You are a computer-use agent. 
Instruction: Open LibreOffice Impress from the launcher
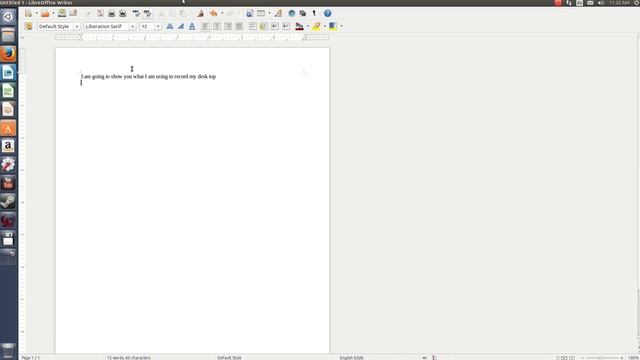(8, 109)
